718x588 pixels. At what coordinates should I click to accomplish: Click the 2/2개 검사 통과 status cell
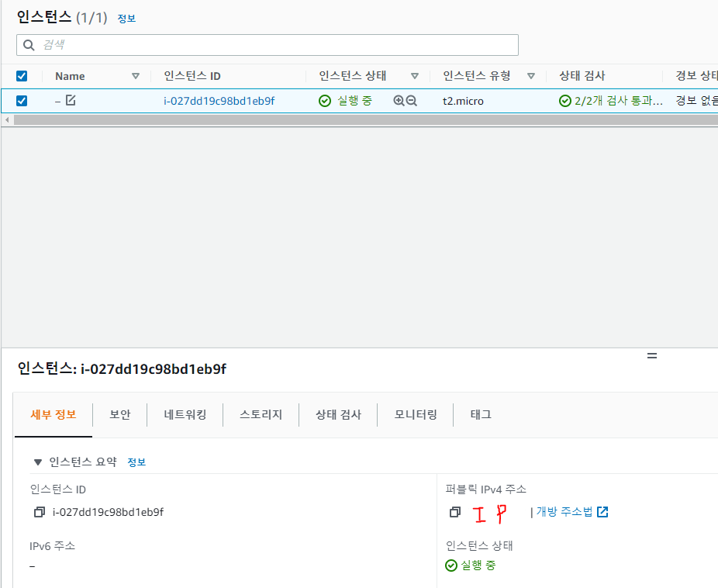pyautogui.click(x=611, y=101)
